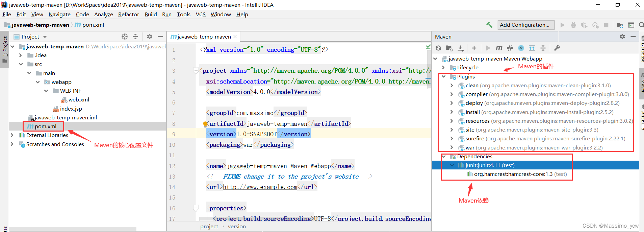Screen dimensions: 644x232
Task: Expand the .idea folder
Action: coord(21,55)
